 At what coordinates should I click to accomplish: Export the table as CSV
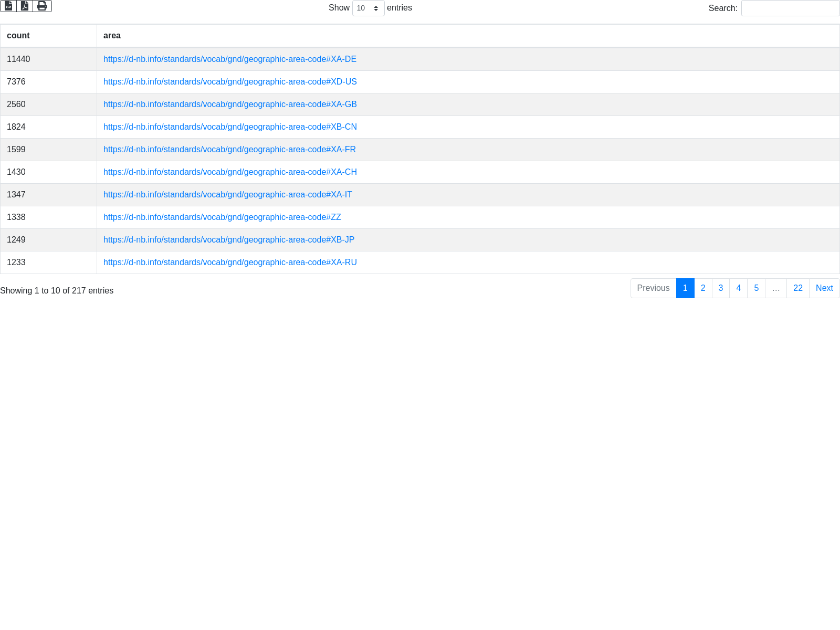[x=8, y=6]
